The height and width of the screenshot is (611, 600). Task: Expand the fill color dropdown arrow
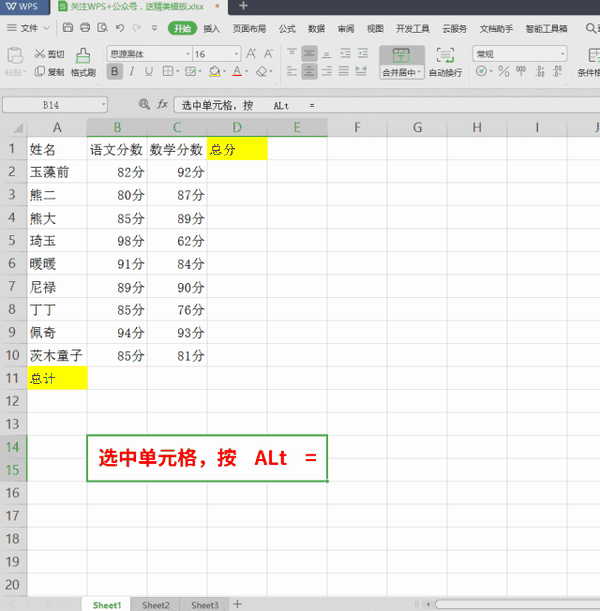point(224,71)
